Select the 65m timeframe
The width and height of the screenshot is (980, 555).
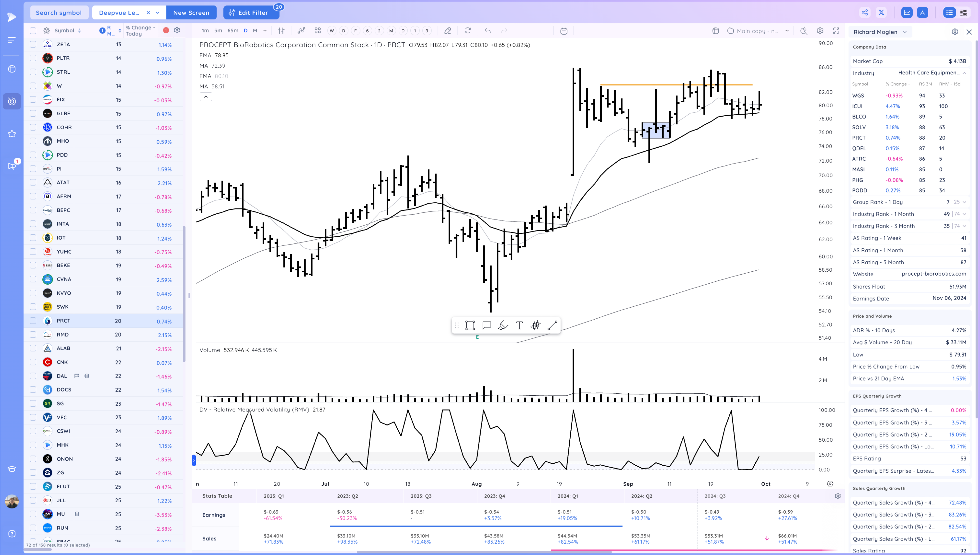coord(233,31)
